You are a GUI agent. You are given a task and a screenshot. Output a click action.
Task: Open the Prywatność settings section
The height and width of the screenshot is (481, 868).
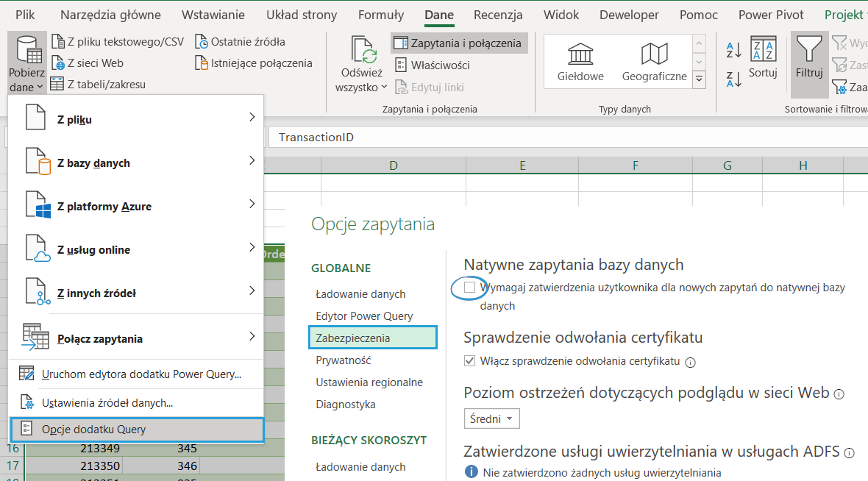pos(343,360)
